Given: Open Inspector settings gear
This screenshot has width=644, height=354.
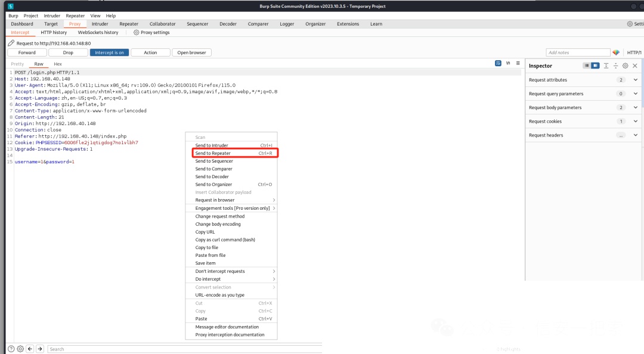Looking at the screenshot, I should coord(625,66).
